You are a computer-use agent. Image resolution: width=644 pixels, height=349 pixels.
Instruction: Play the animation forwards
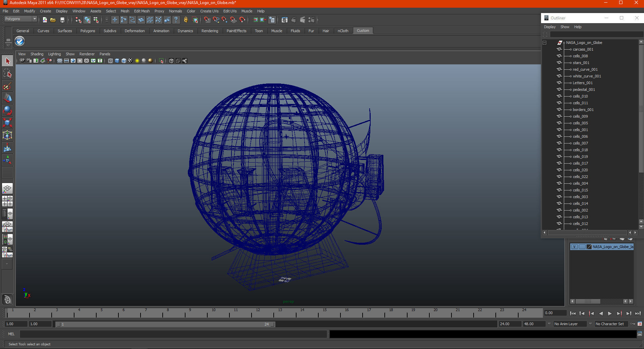(610, 313)
